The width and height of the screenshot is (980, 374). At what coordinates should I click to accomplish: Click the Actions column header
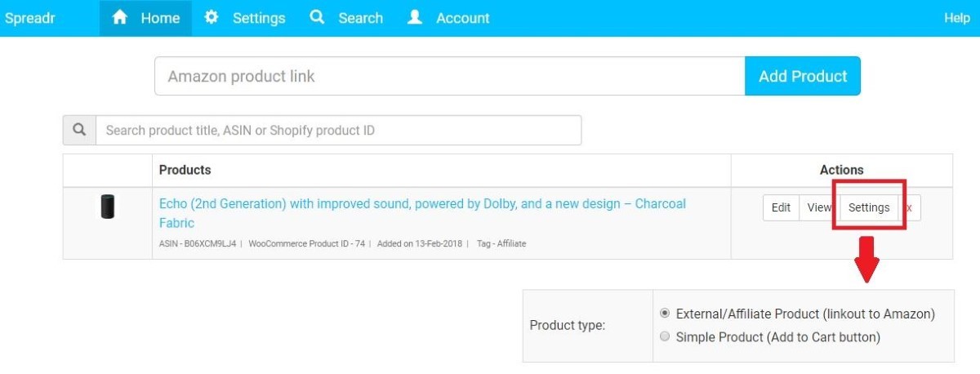tap(841, 170)
